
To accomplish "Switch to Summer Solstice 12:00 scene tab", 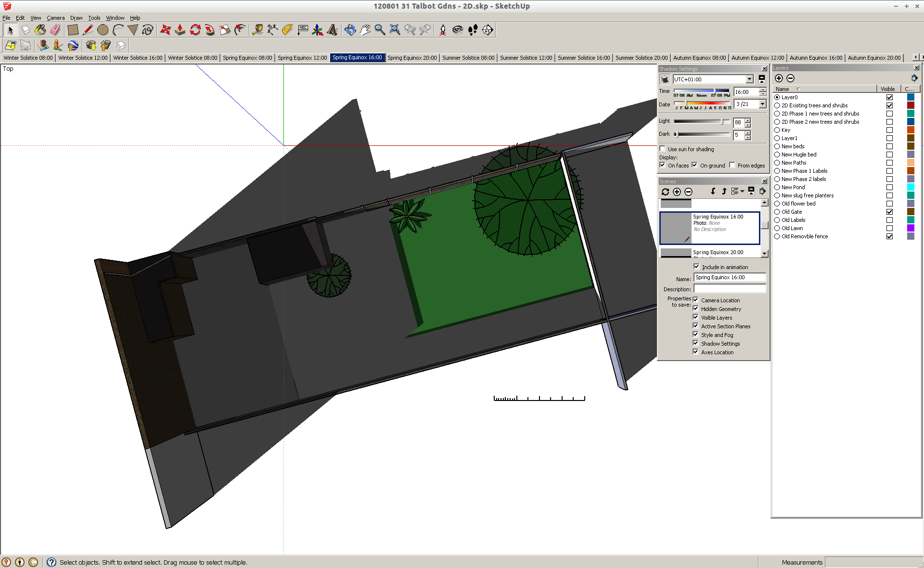I will click(526, 58).
